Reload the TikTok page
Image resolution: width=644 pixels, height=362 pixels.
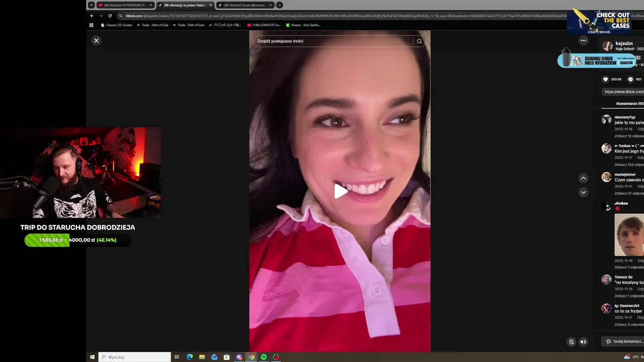pyautogui.click(x=110, y=16)
